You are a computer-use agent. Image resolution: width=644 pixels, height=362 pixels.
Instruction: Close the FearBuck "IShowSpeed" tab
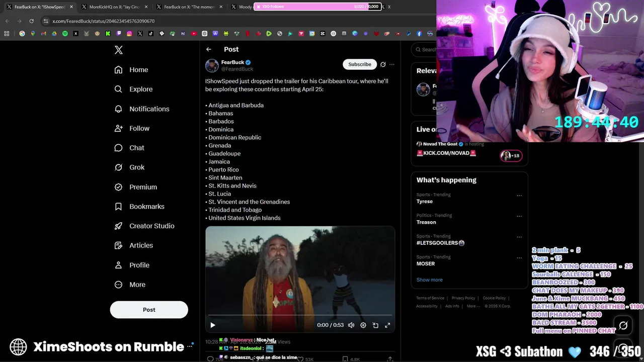71,7
